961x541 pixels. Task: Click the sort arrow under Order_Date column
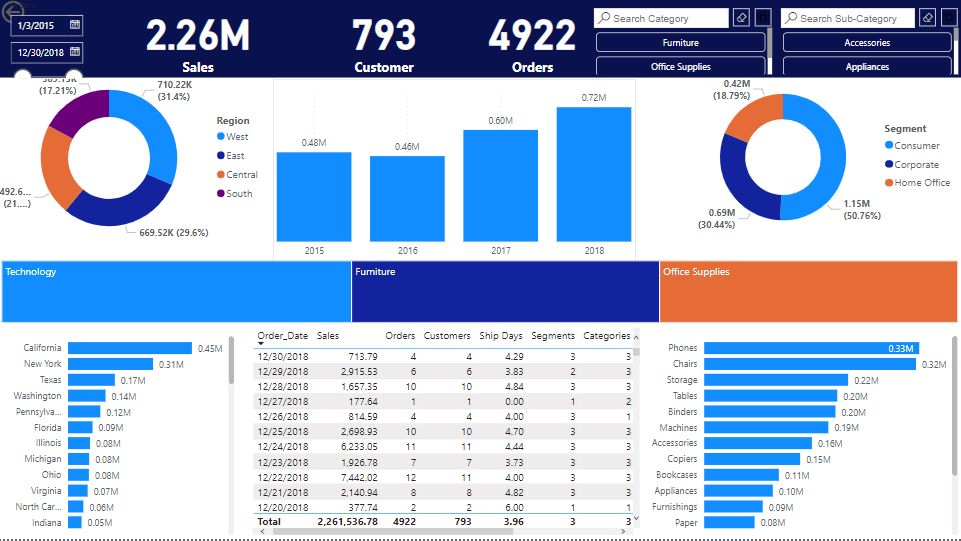(260, 344)
